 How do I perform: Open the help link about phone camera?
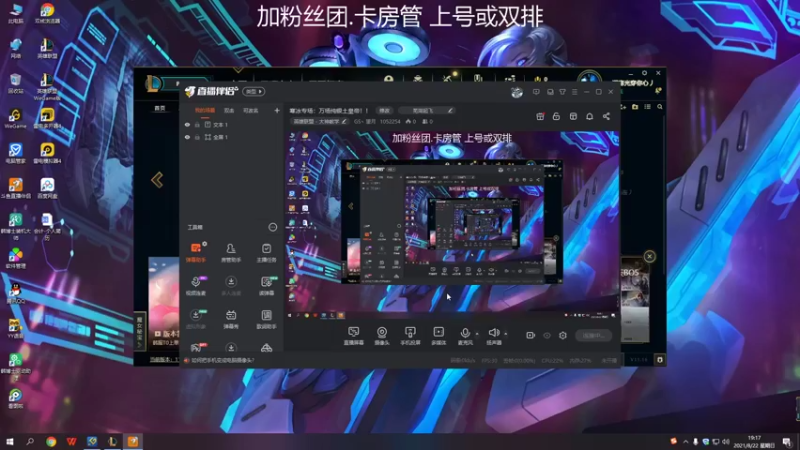tap(223, 360)
